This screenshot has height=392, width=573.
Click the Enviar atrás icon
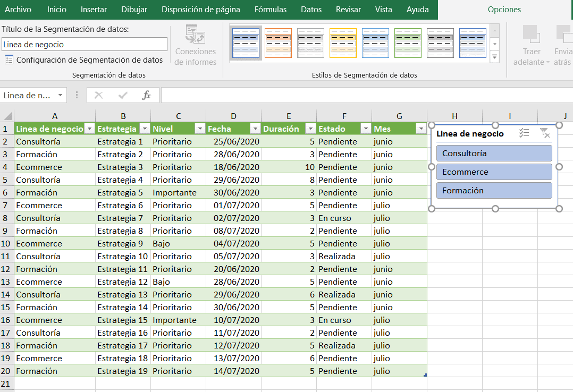coord(564,35)
